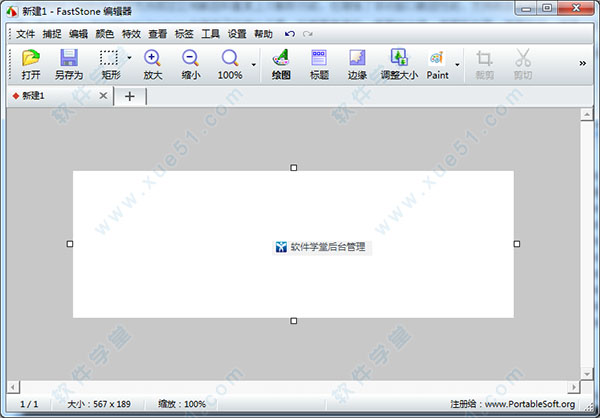Click the horizontal scrollbar right arrow
This screenshot has width=600, height=418.
574,387
